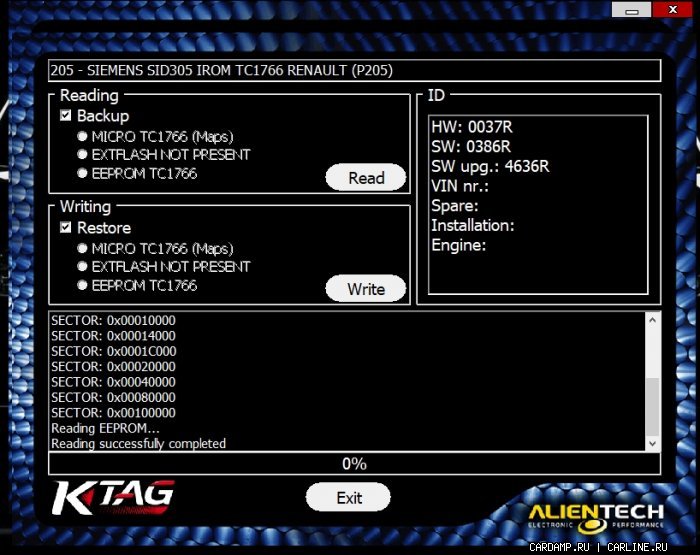Click the Spare: line
Viewport: 700px width, 555px height.
tap(454, 206)
